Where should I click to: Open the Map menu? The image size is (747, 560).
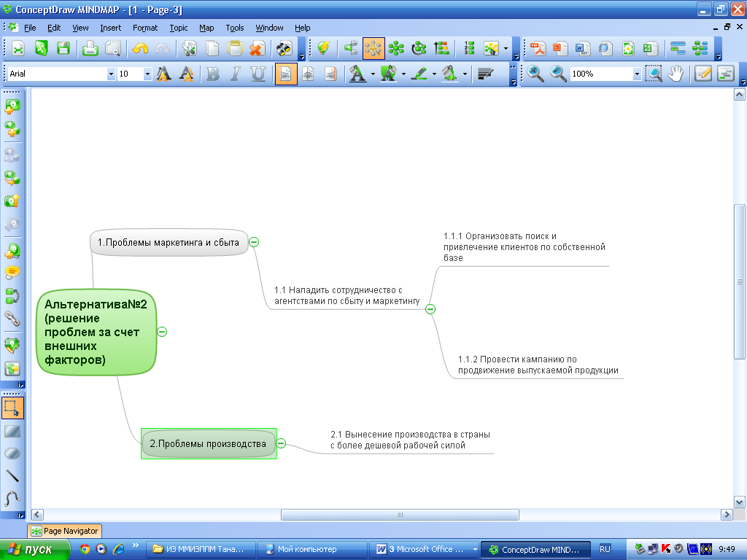click(x=206, y=28)
